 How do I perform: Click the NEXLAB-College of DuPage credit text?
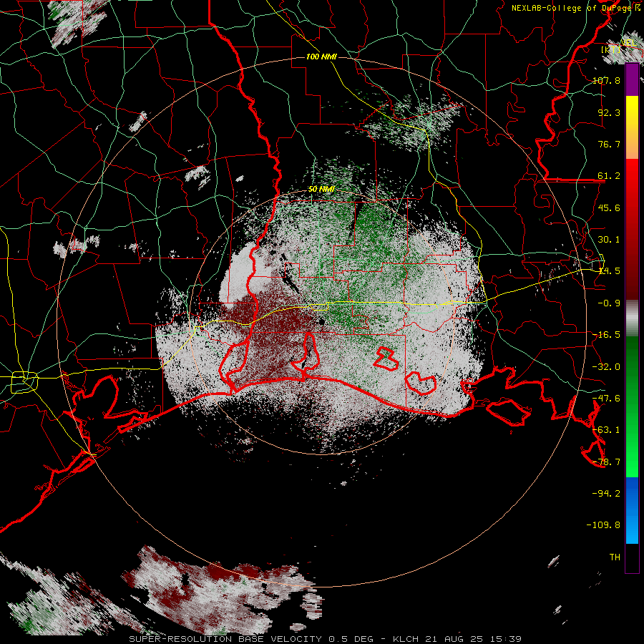(575, 8)
